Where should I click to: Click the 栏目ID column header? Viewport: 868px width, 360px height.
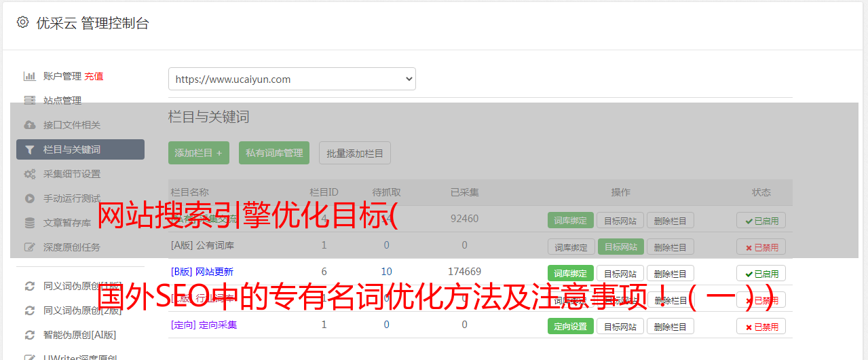coord(324,192)
